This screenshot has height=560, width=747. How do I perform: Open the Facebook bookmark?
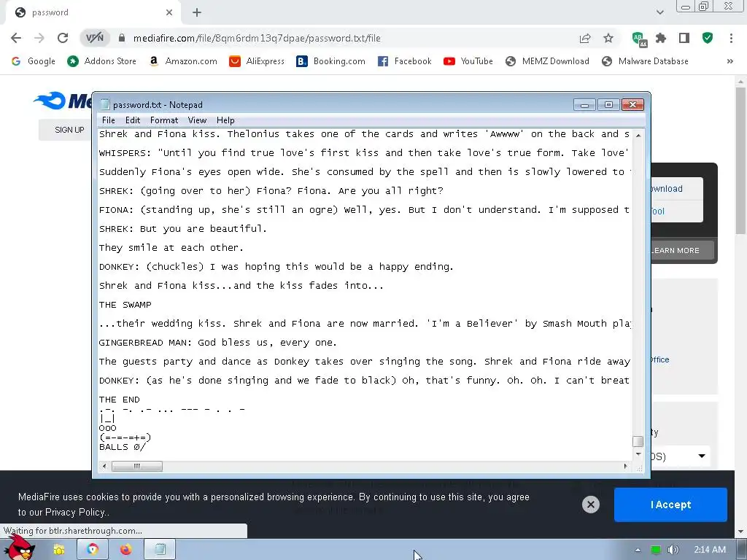(404, 61)
